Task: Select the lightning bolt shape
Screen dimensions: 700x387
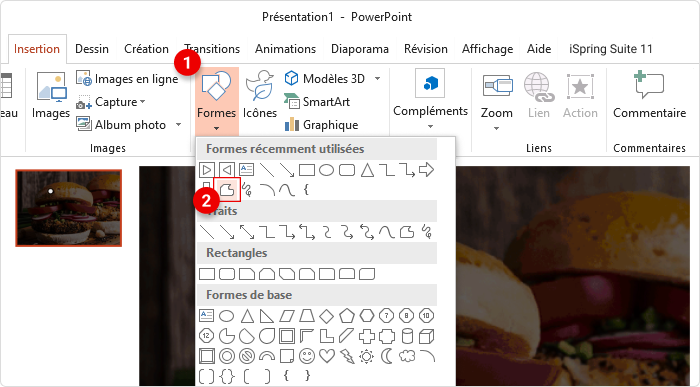Action: pos(347,356)
